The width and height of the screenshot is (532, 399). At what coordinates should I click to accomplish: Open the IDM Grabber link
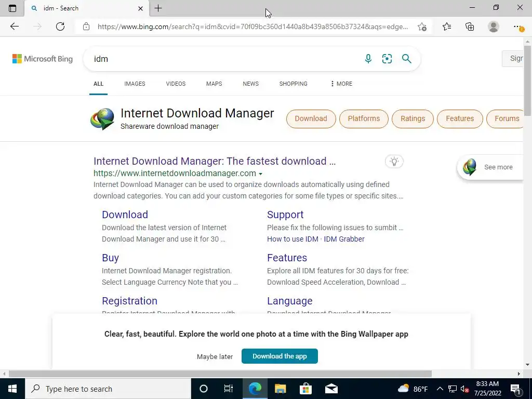(x=344, y=239)
